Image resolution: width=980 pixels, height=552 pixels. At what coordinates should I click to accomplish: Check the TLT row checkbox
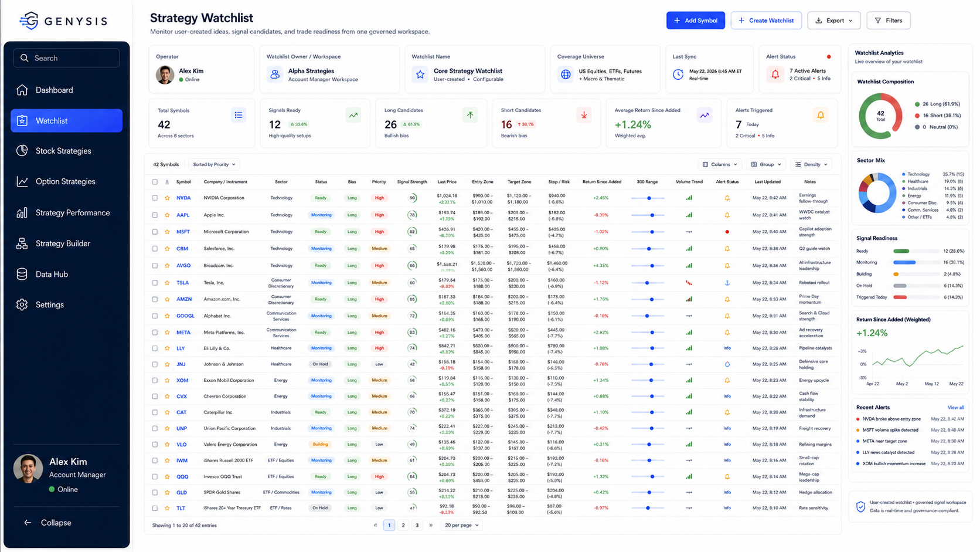click(x=155, y=508)
